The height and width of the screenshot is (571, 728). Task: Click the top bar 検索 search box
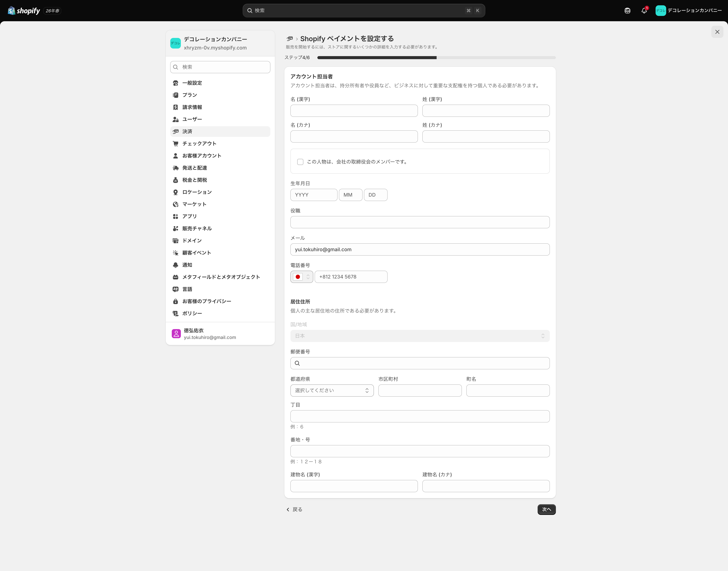point(364,11)
